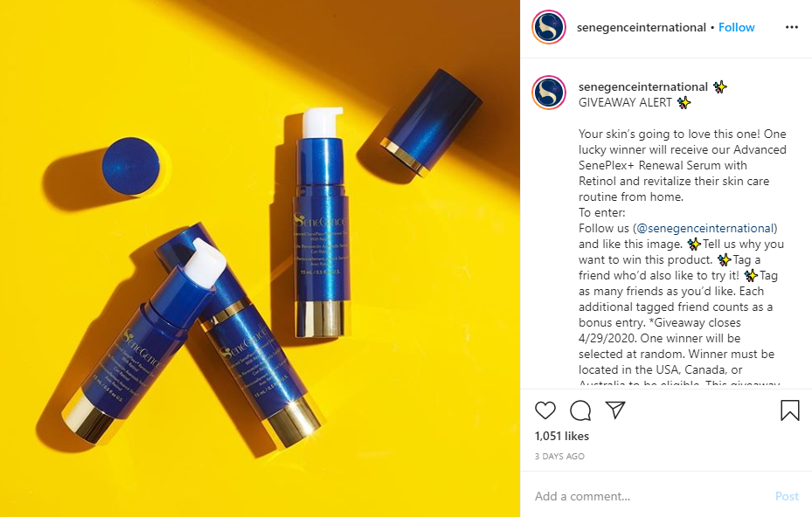Select the blue bottle cap in the photo
812x517 pixels.
click(430, 122)
